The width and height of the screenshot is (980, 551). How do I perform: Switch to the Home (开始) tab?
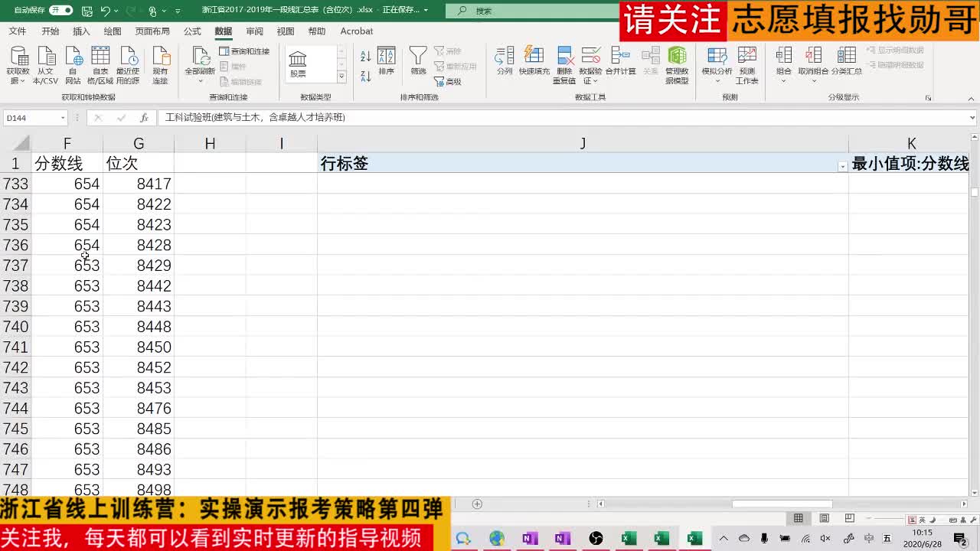point(51,31)
